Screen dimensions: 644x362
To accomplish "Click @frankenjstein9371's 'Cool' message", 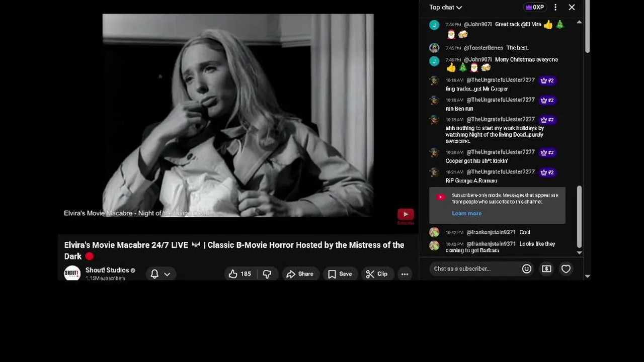I will click(x=525, y=232).
